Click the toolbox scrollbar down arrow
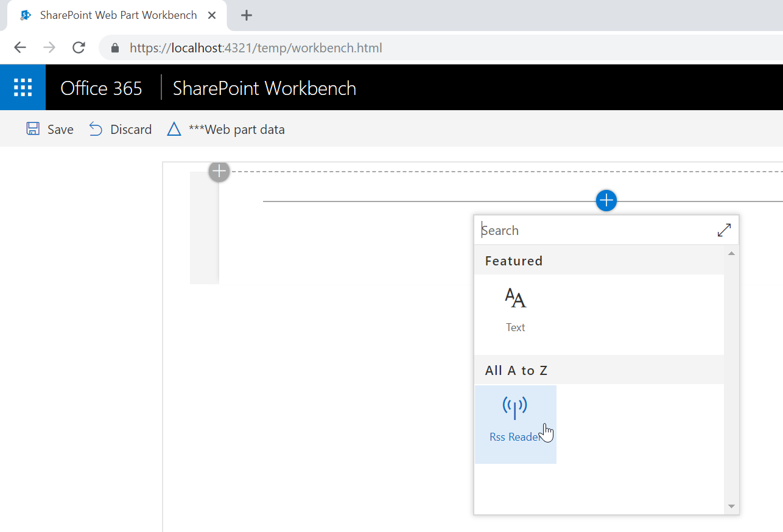 click(731, 506)
